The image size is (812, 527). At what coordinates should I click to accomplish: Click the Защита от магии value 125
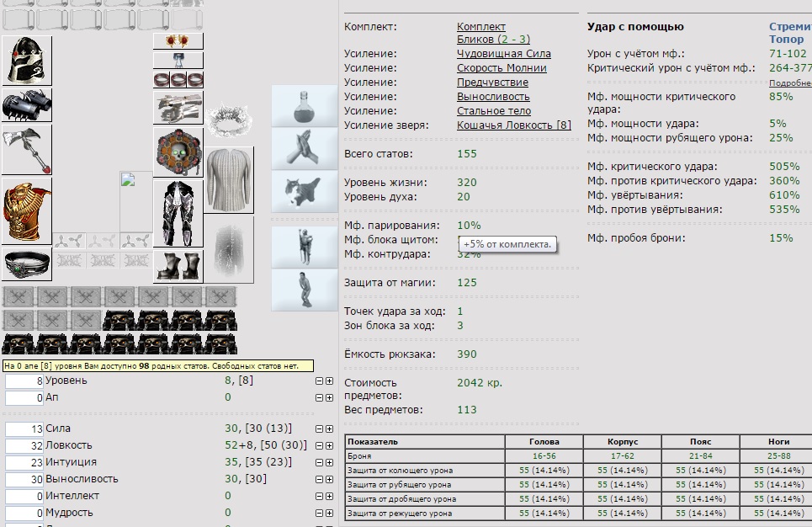(x=467, y=282)
